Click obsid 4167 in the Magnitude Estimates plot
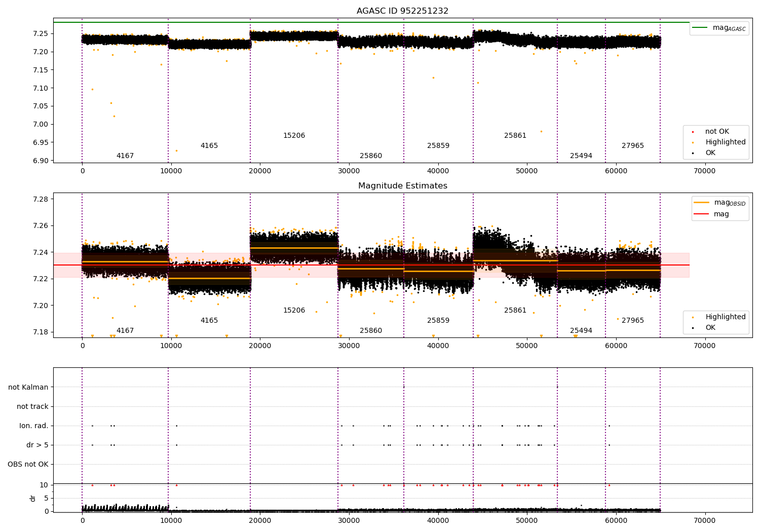Image resolution: width=760 pixels, height=532 pixels. pyautogui.click(x=125, y=331)
